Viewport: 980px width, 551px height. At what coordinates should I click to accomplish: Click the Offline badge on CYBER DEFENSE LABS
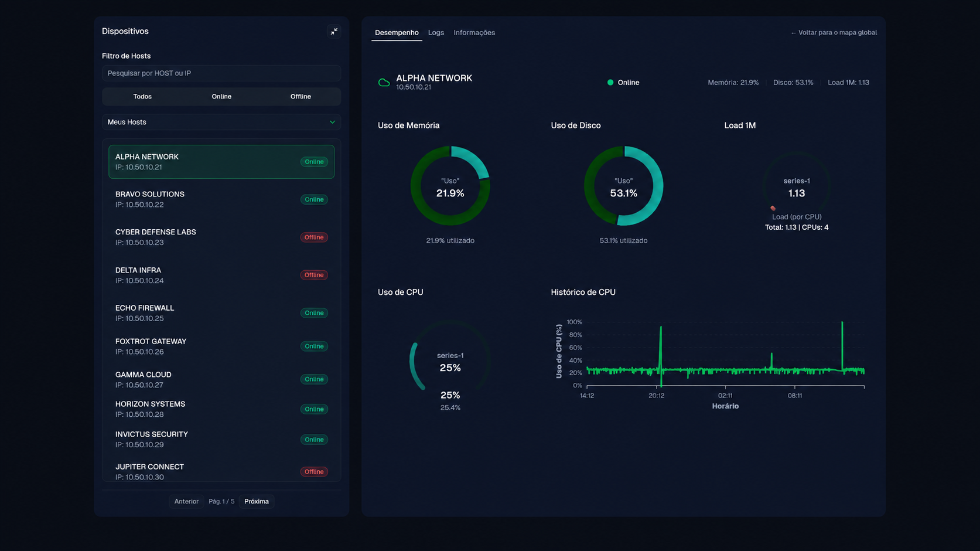tap(314, 237)
